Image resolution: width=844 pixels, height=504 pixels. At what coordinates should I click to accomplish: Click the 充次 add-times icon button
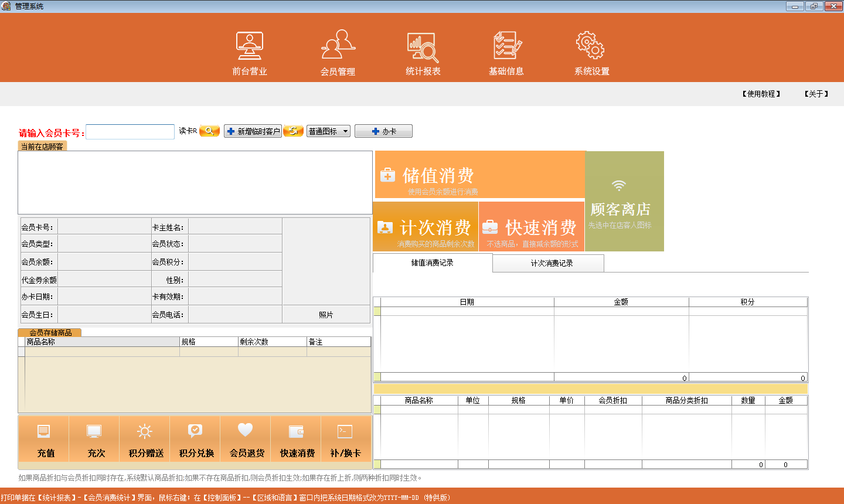(94, 439)
